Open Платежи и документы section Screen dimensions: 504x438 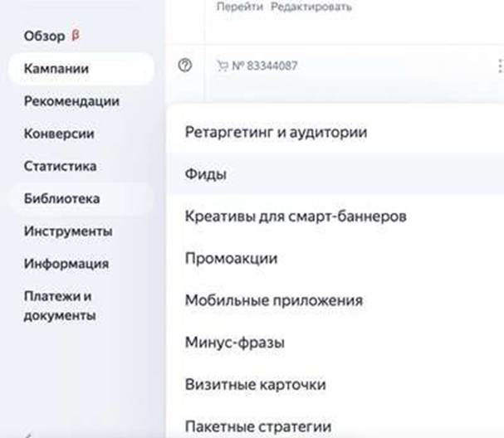coord(60,305)
